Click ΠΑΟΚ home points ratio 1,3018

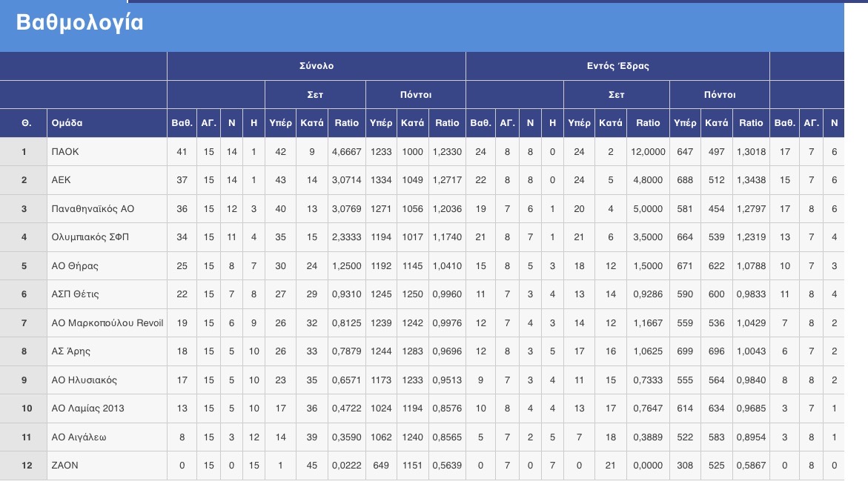(751, 152)
